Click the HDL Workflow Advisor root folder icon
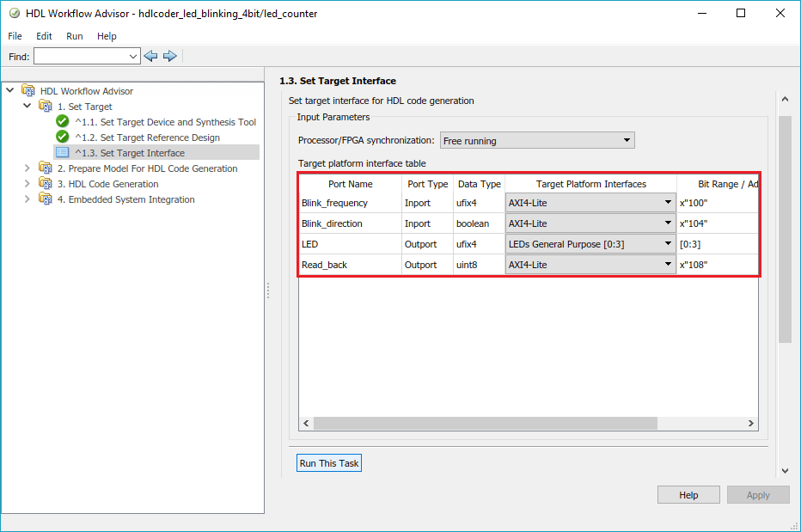This screenshot has height=532, width=801. (28, 90)
